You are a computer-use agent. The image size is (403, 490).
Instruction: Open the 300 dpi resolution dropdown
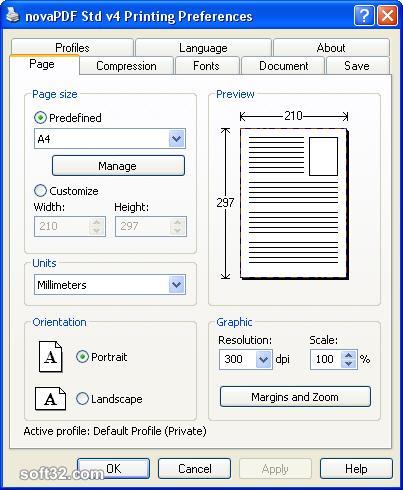[264, 359]
